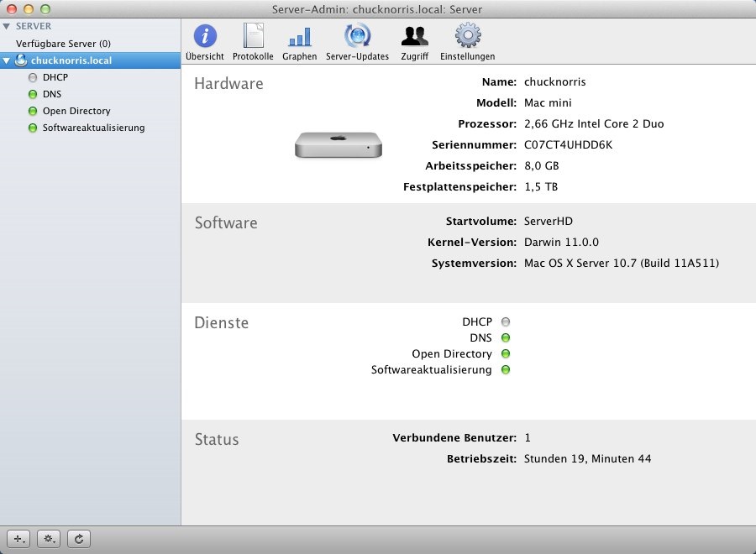The image size is (756, 554).
Task: Open the Übersicht info icon
Action: (205, 35)
